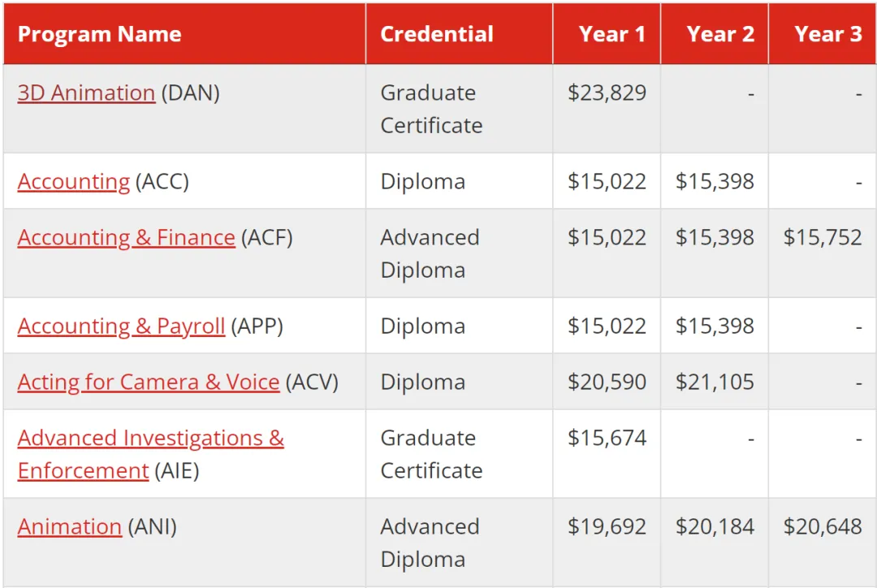Click the Program Name column header
The width and height of the screenshot is (877, 588).
click(x=100, y=34)
